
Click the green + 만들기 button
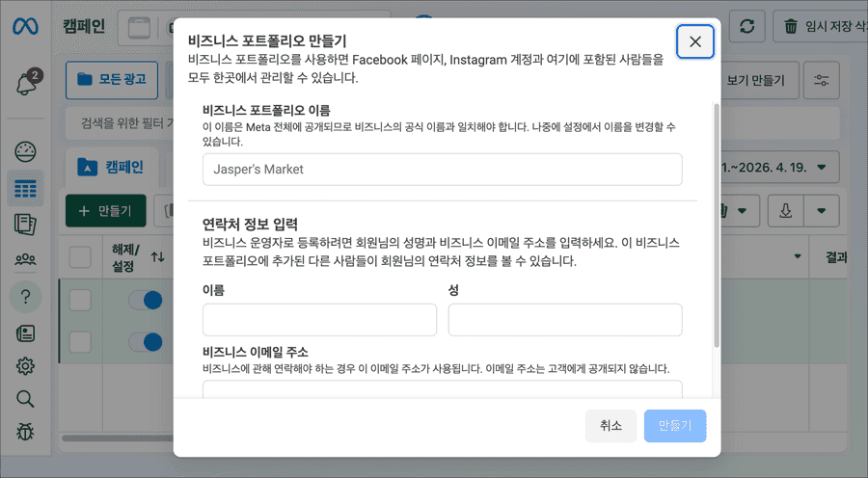pyautogui.click(x=106, y=211)
